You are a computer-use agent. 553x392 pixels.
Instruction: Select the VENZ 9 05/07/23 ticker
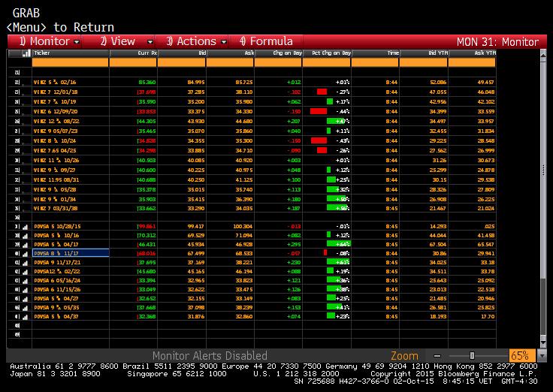click(x=56, y=131)
